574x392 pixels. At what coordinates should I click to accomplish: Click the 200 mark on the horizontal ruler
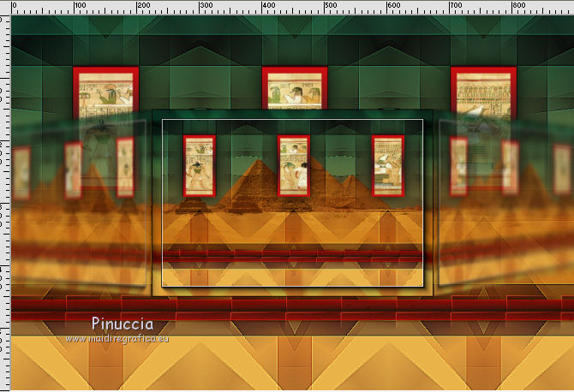pos(143,5)
